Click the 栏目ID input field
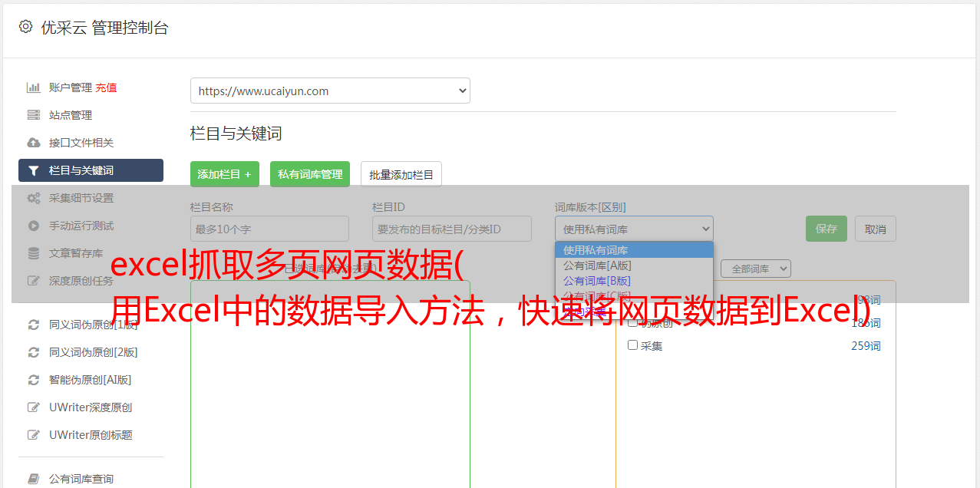The width and height of the screenshot is (980, 488). [x=452, y=229]
